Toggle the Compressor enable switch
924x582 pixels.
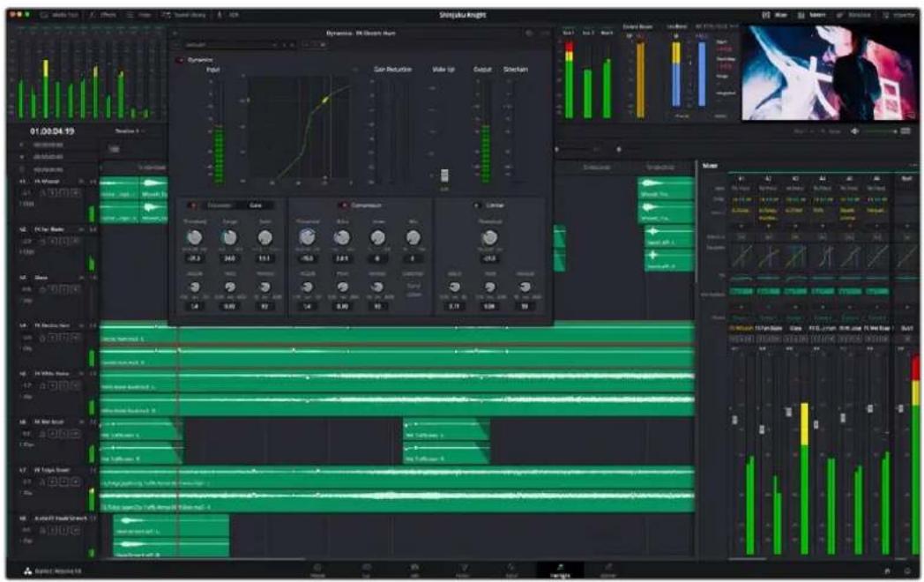[343, 205]
